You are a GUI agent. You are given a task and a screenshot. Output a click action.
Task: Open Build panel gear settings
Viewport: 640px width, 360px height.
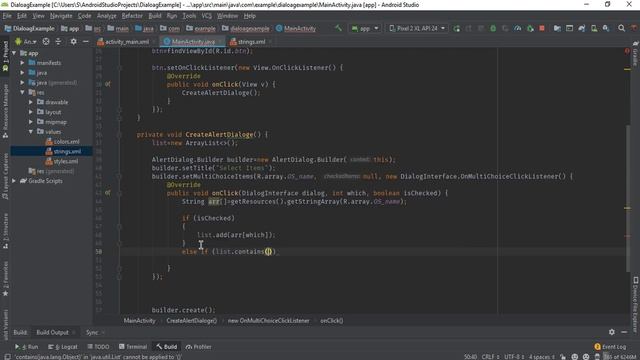point(611,332)
